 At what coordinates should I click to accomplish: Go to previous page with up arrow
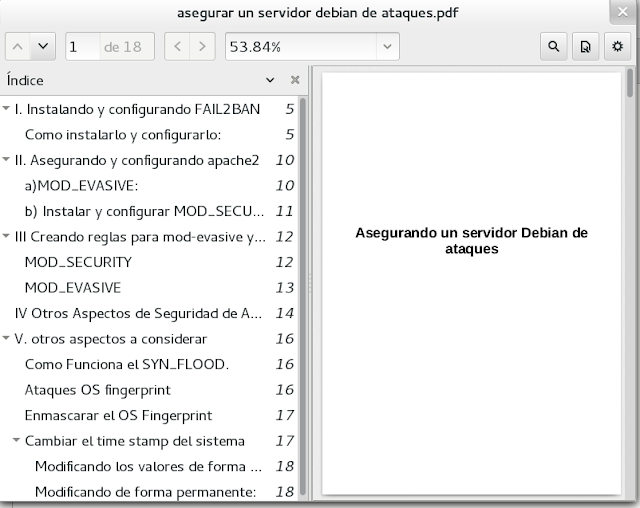pyautogui.click(x=18, y=47)
